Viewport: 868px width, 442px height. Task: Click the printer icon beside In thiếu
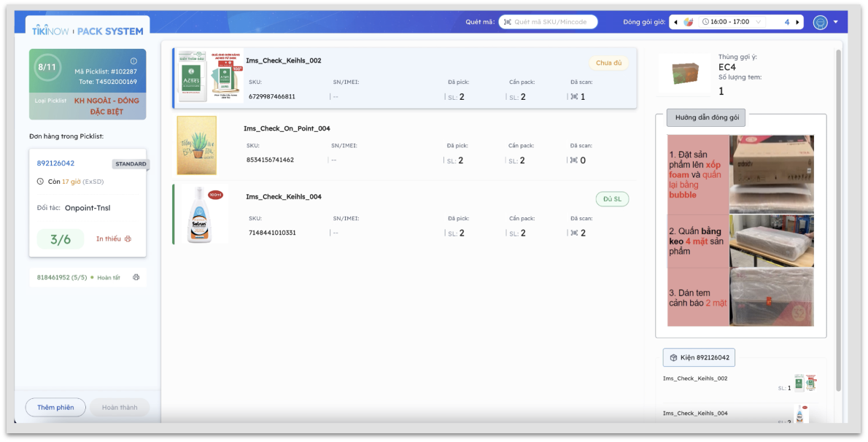click(x=128, y=239)
